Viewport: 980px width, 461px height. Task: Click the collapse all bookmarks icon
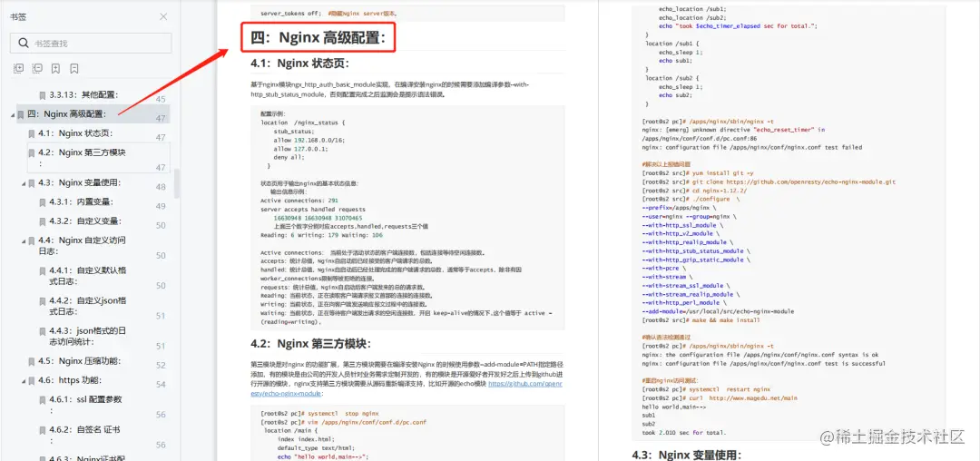[x=37, y=68]
